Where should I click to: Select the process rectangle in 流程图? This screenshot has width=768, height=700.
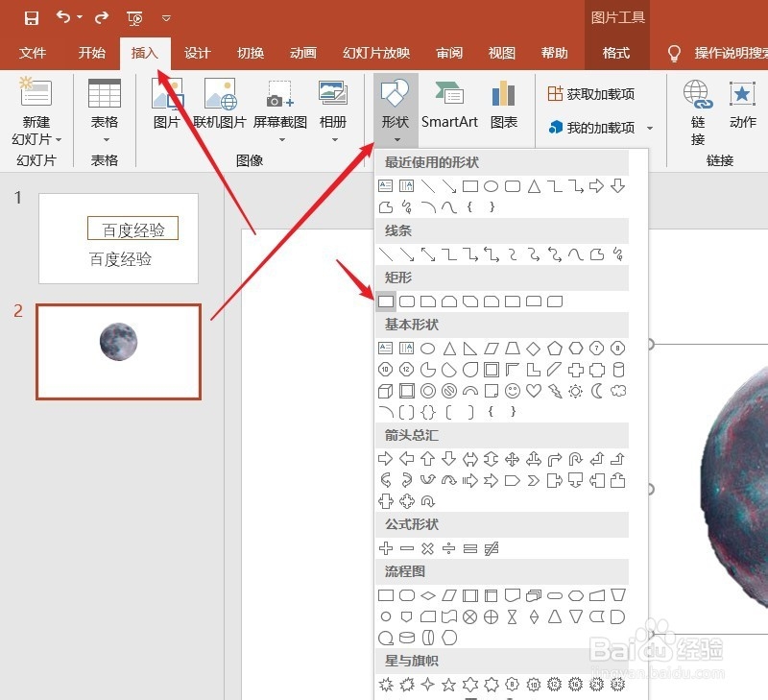pos(386,595)
